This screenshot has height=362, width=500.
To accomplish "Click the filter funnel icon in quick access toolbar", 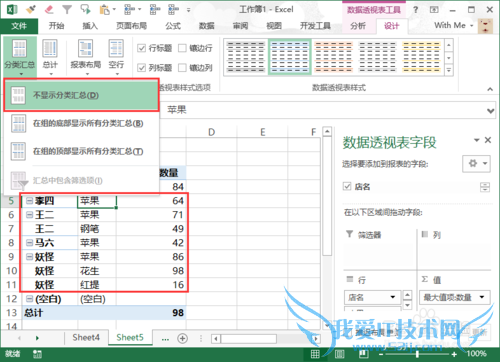I will point(67,9).
